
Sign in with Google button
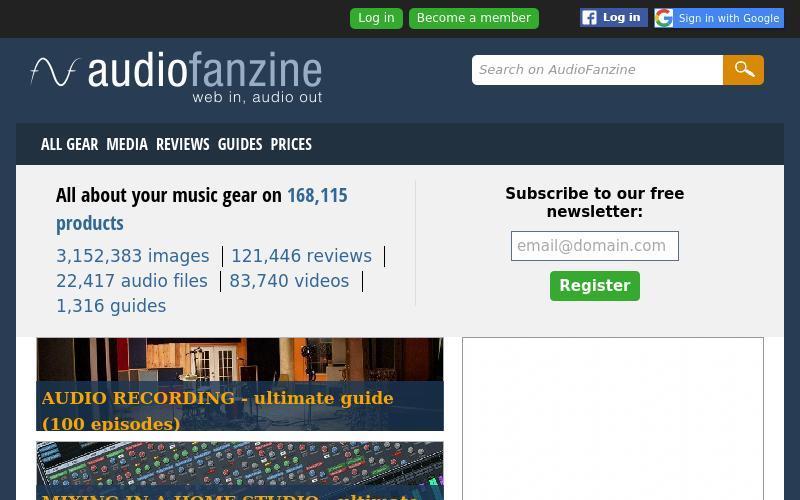point(719,18)
